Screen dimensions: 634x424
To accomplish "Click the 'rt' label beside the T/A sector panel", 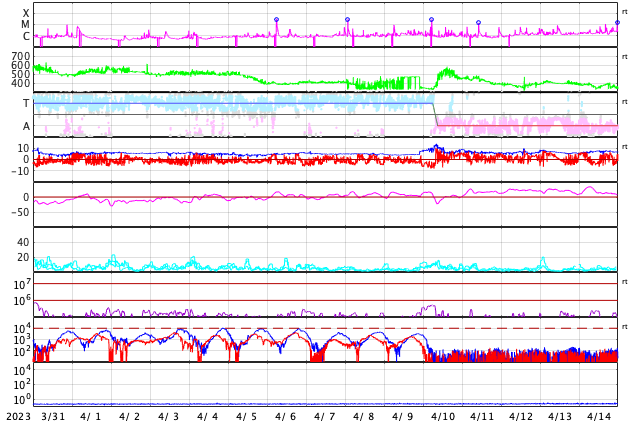I will tap(624, 102).
